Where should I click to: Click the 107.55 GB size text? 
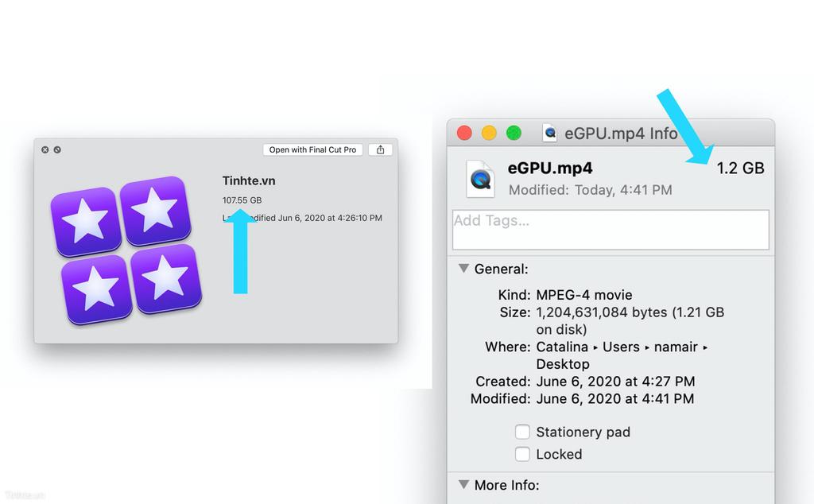click(x=242, y=200)
